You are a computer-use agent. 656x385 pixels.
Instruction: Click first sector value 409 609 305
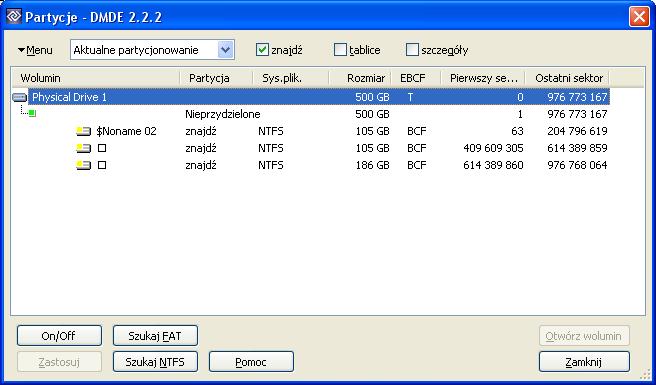493,148
